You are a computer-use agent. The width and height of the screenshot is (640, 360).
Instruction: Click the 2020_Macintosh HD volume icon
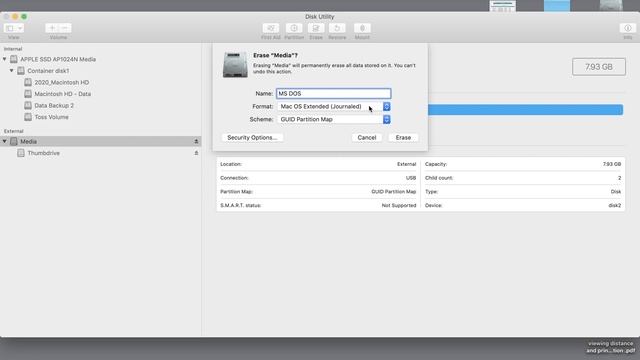click(28, 82)
